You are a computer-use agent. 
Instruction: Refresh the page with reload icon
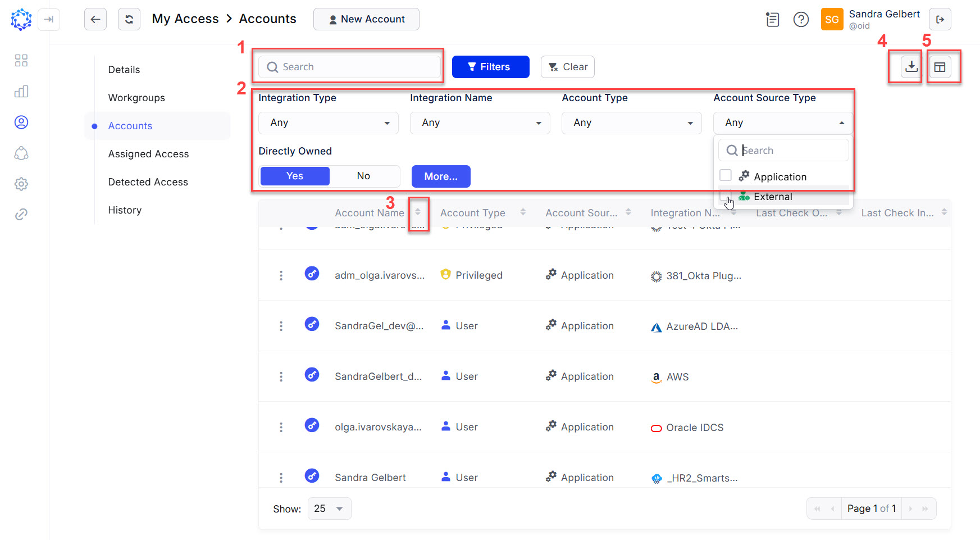(x=129, y=19)
